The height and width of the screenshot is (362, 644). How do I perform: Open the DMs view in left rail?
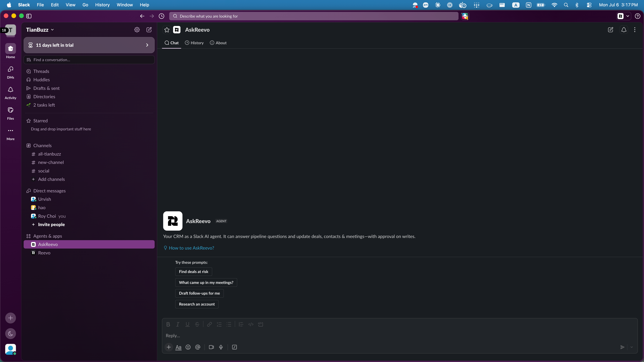click(x=11, y=72)
